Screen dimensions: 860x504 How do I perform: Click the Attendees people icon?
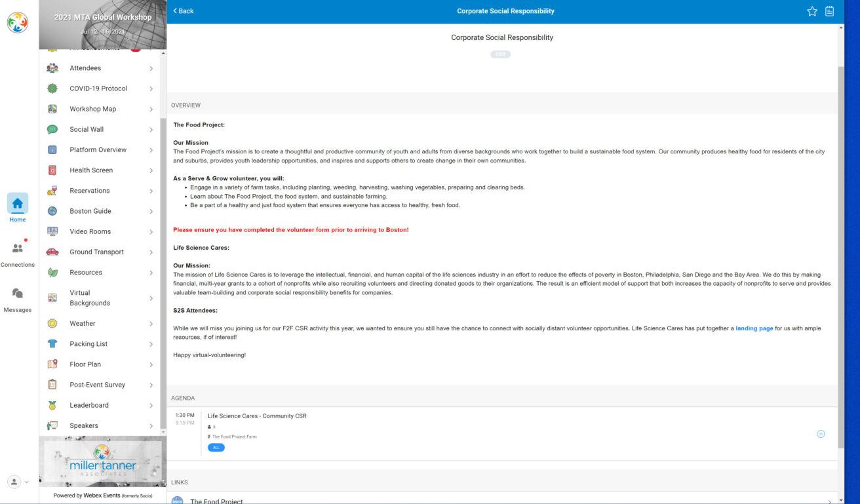[52, 68]
